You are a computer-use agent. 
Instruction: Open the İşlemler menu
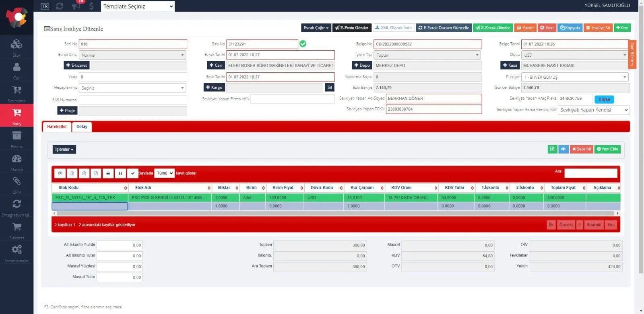click(64, 150)
